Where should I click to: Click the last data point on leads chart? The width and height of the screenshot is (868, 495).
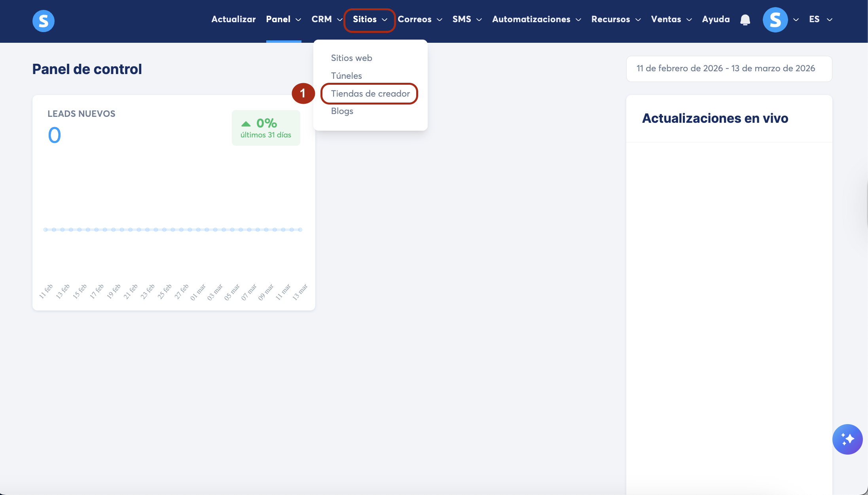click(x=300, y=230)
